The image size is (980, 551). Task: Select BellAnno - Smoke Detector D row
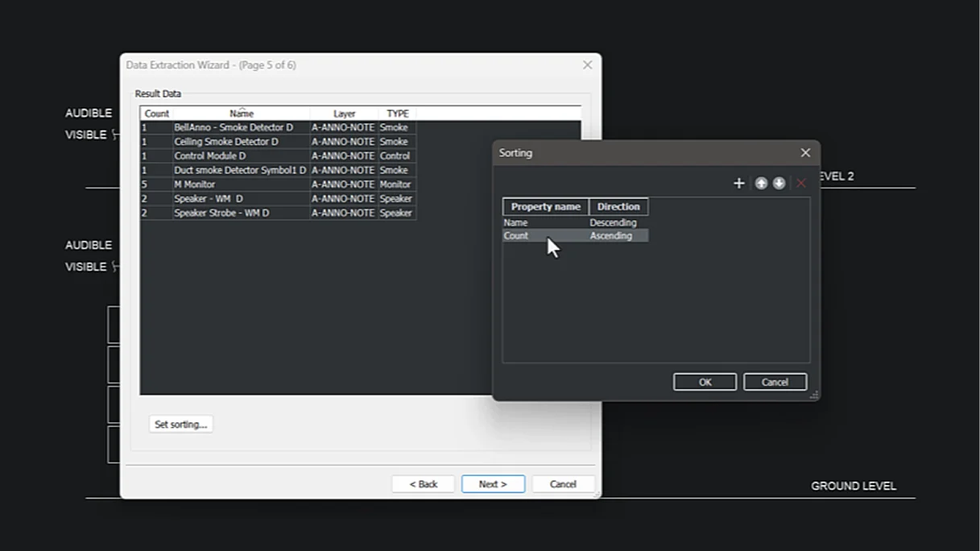(x=278, y=127)
